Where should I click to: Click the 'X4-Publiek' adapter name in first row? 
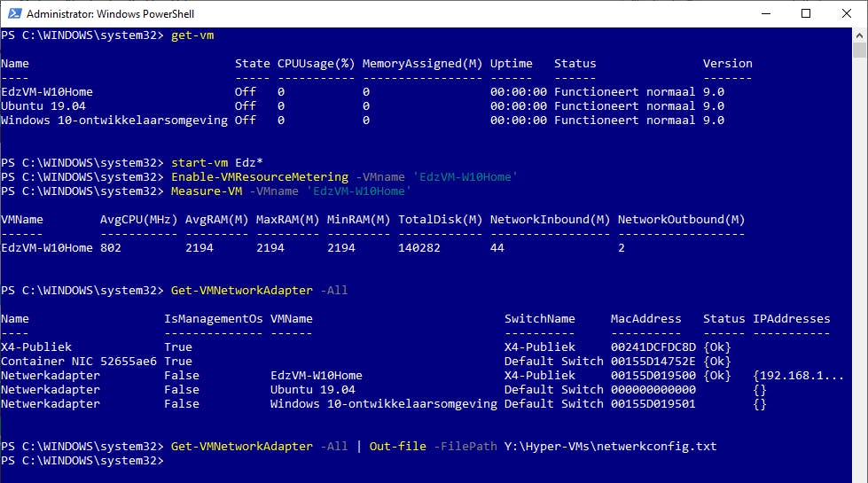pos(36,347)
